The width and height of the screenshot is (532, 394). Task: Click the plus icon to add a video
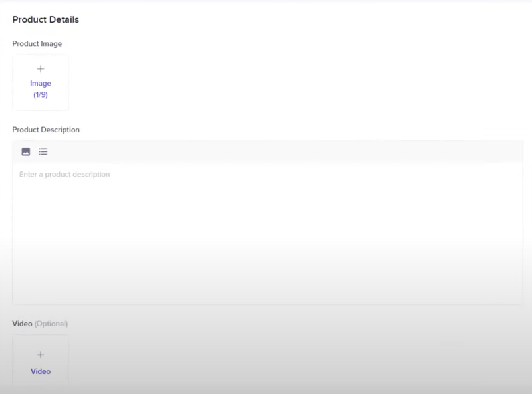coord(41,355)
